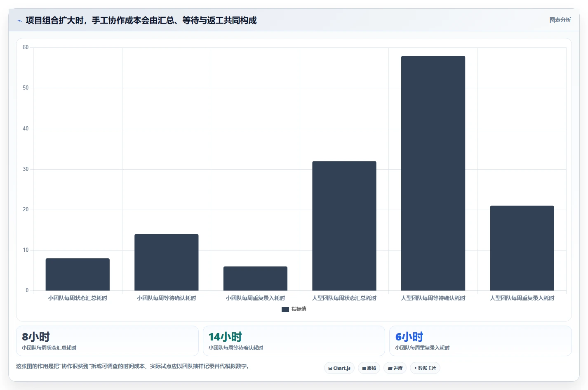The height and width of the screenshot is (390, 588).
Task: Open the 14小时 data card
Action: point(294,341)
